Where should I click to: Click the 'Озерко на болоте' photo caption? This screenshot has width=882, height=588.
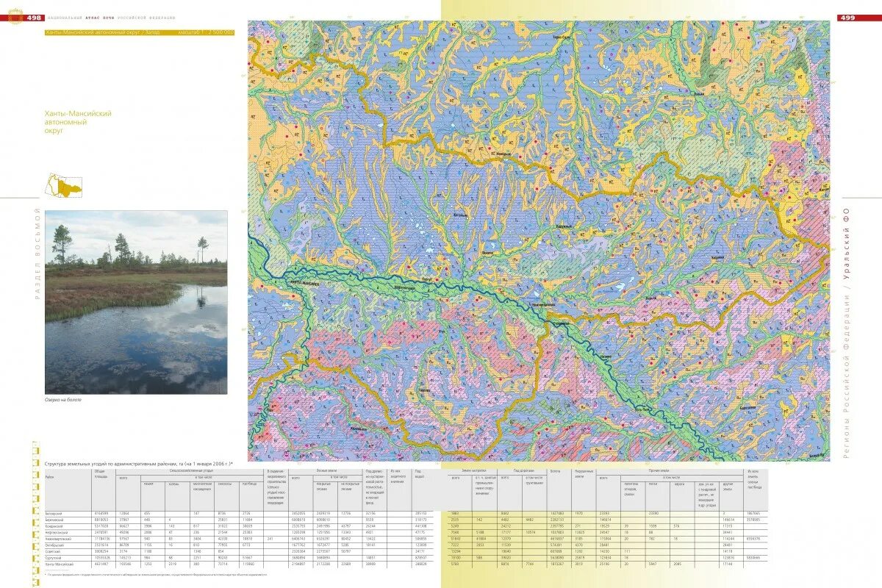pos(63,400)
